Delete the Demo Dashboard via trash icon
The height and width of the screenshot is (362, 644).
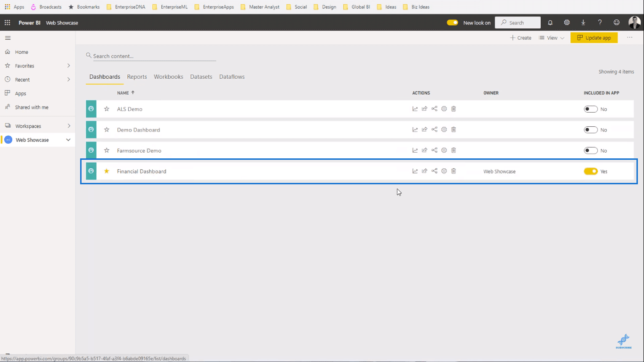pyautogui.click(x=454, y=130)
